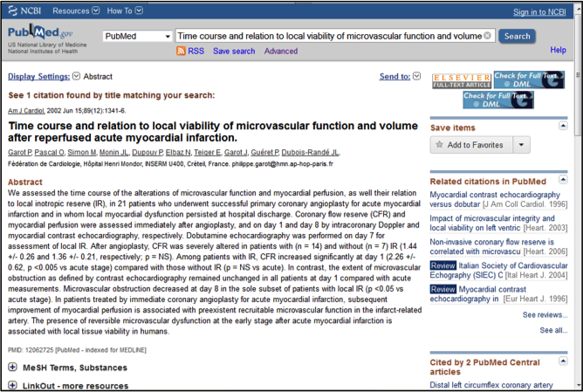
Task: Open the PubMed database selector dropdown
Action: pos(137,36)
